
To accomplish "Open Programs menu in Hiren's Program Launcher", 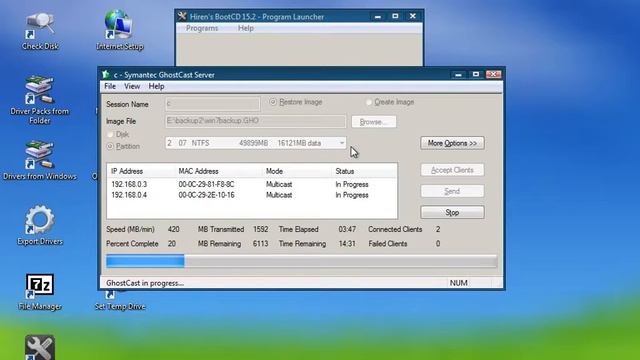I will (x=202, y=28).
